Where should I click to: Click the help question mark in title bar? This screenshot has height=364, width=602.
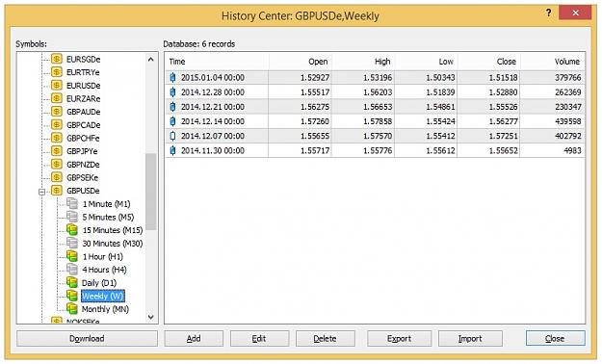pyautogui.click(x=549, y=13)
